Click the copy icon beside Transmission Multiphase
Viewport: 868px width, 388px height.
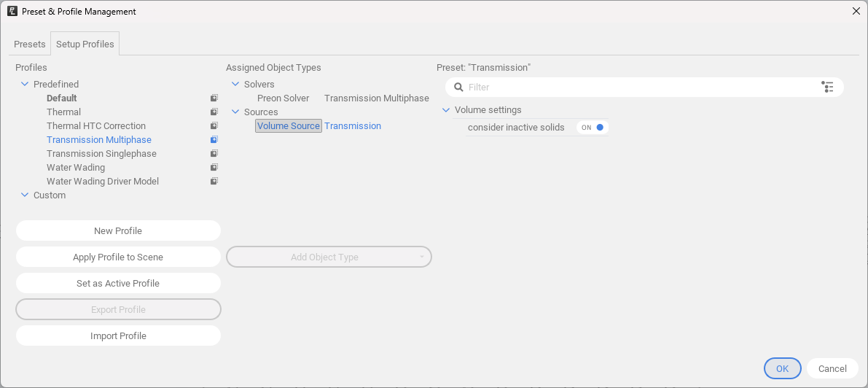point(214,140)
